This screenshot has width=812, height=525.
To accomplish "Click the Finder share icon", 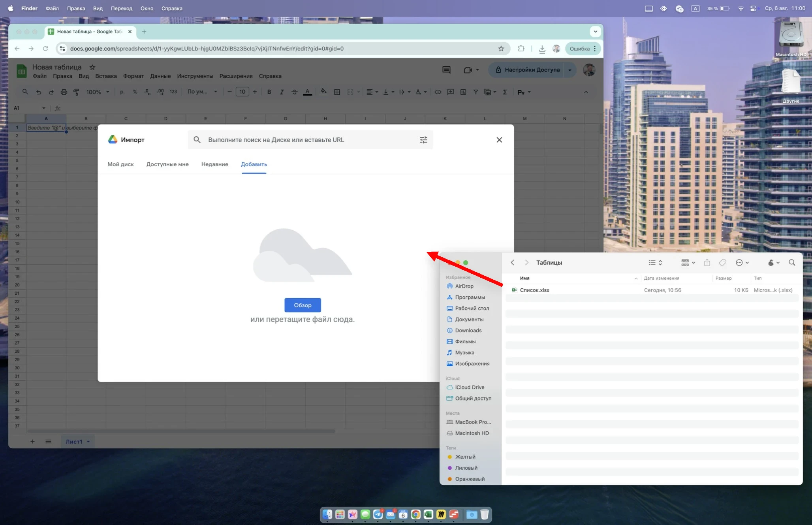I will coord(707,263).
